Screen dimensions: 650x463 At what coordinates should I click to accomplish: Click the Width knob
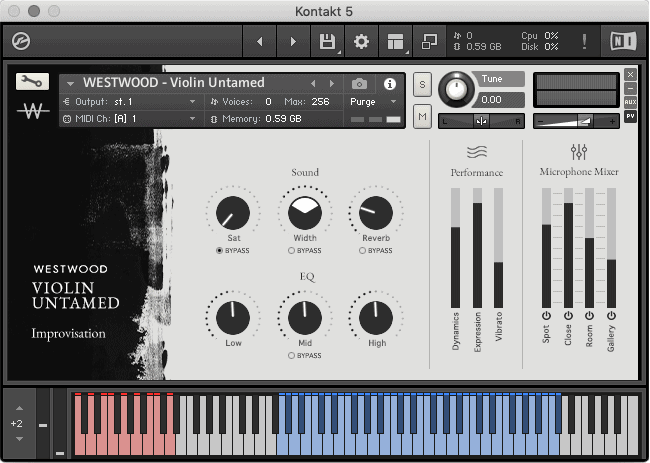[305, 213]
